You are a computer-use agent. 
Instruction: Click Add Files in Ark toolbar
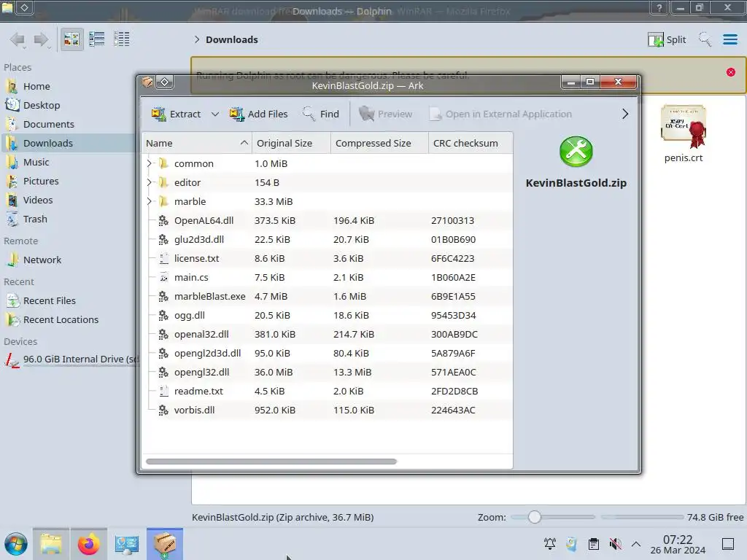258,114
